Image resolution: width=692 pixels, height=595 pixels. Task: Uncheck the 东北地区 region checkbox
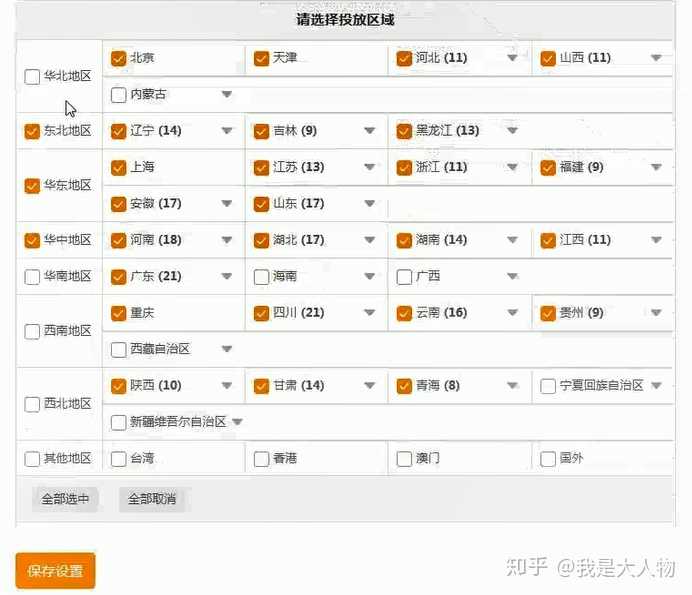pos(33,131)
